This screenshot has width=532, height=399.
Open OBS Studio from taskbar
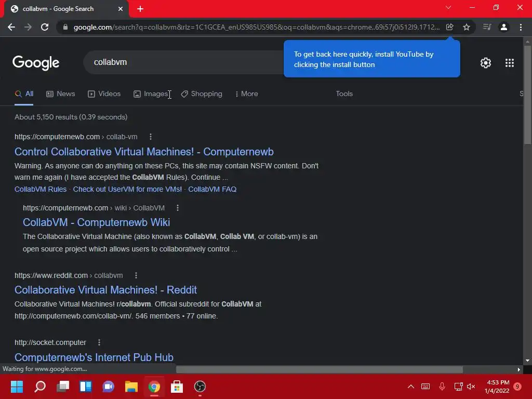[x=200, y=387]
